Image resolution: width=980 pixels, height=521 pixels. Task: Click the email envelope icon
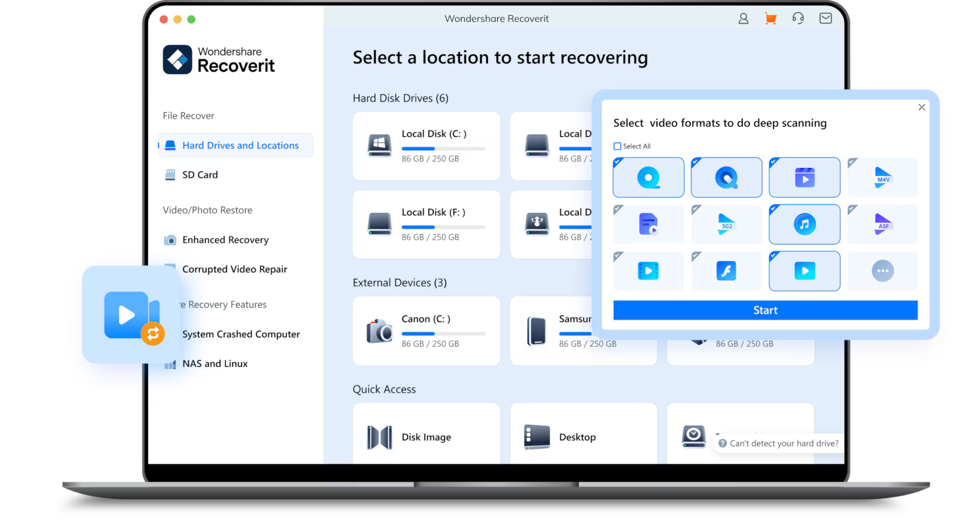[825, 18]
